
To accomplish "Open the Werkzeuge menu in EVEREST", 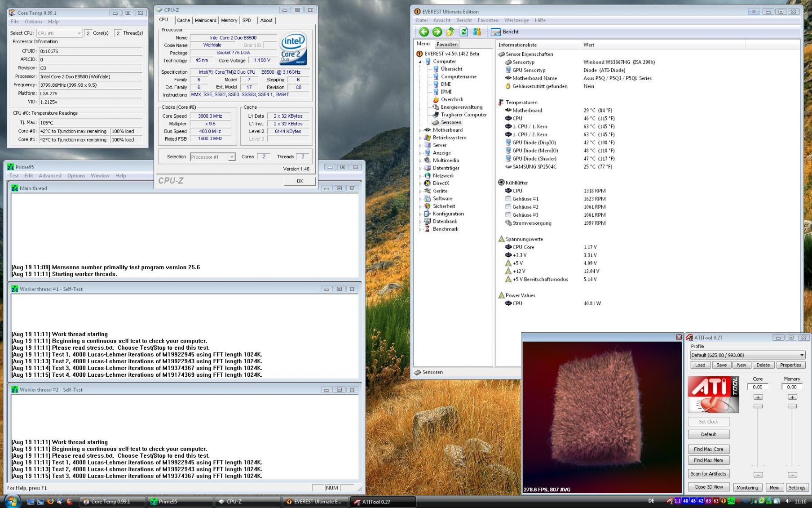I will click(516, 20).
